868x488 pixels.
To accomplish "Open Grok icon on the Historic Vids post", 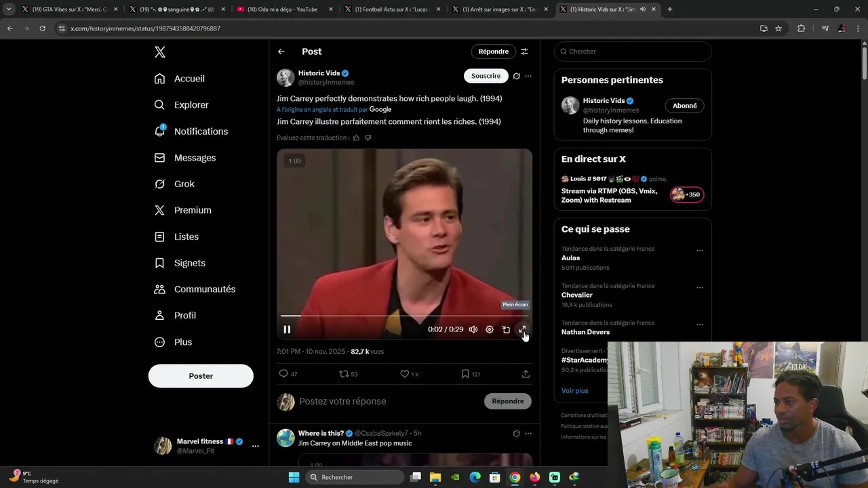I will [x=516, y=76].
